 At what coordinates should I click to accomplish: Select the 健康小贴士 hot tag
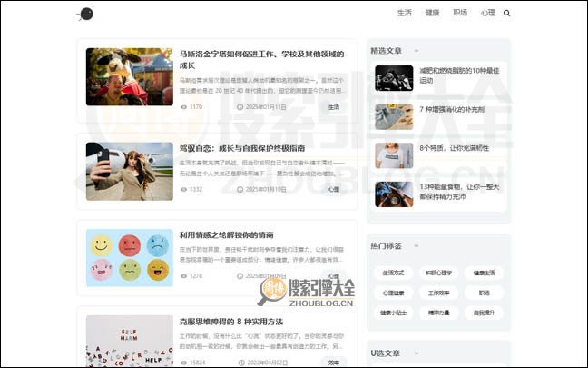click(393, 313)
